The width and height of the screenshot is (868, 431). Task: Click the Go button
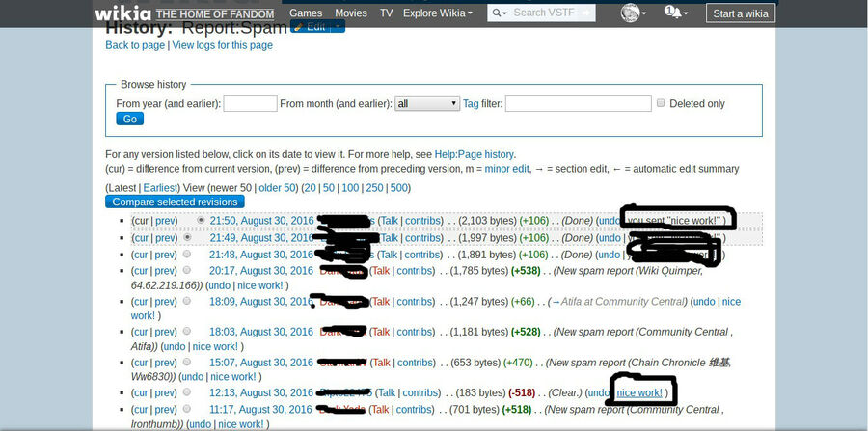point(130,119)
